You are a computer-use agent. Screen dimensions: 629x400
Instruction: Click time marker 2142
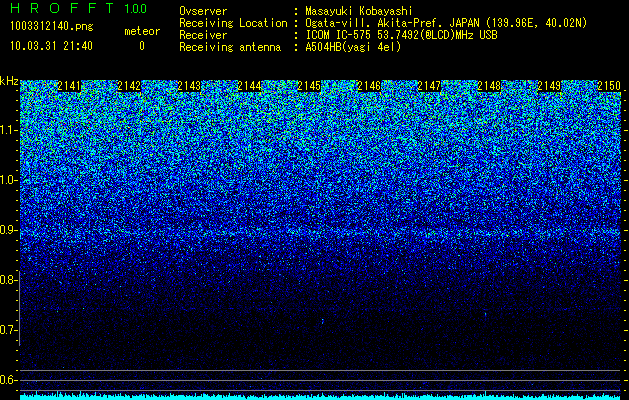pos(129,86)
